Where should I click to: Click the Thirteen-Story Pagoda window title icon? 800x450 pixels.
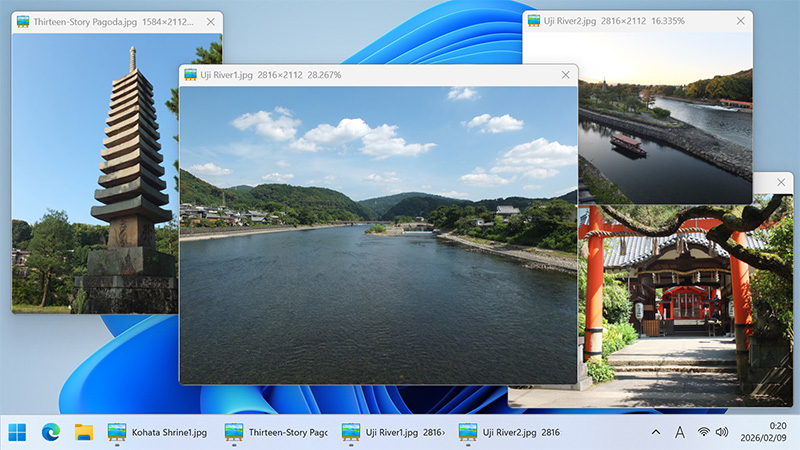tap(22, 21)
